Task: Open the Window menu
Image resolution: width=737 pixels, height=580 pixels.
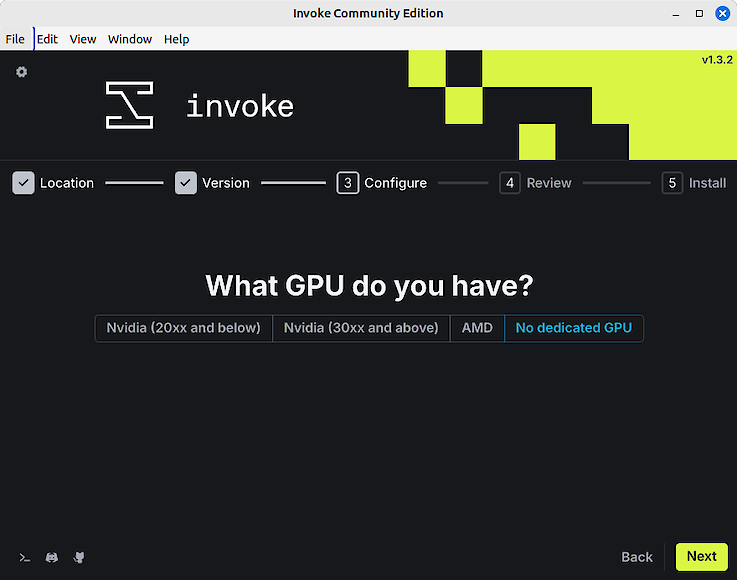Action: coord(130,39)
